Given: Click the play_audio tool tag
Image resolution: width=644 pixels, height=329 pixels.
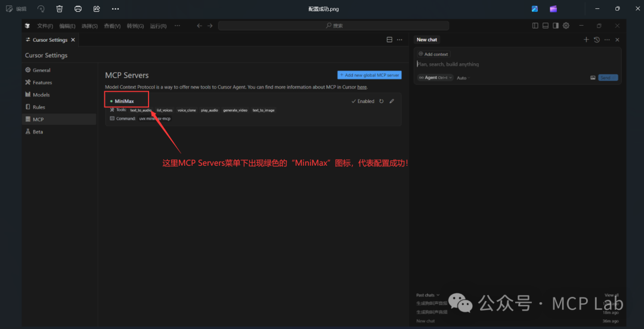Looking at the screenshot, I should 209,110.
